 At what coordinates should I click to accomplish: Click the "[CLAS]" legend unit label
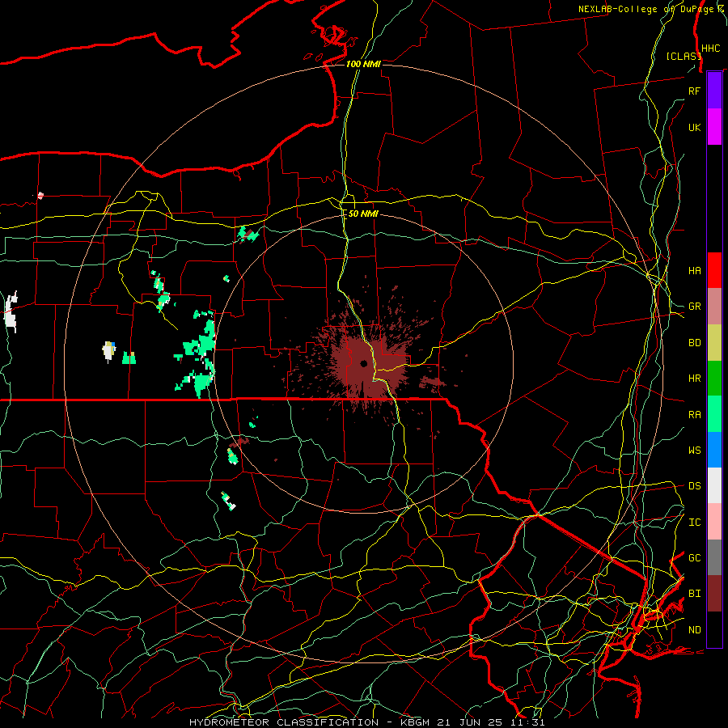pos(684,56)
